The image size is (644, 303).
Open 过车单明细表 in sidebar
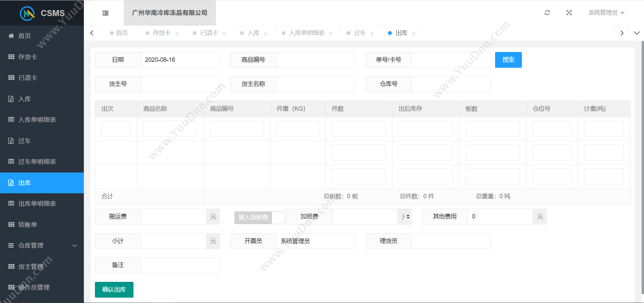[42, 162]
